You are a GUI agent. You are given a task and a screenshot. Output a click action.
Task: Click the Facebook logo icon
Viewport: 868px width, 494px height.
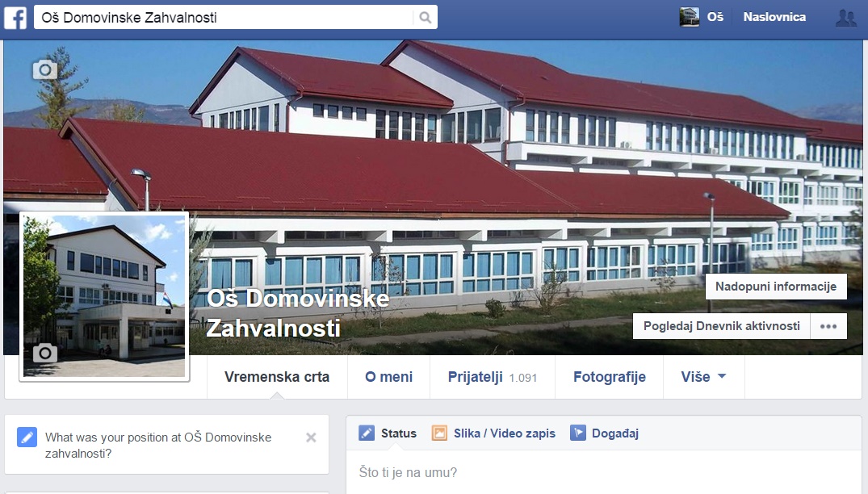15,17
